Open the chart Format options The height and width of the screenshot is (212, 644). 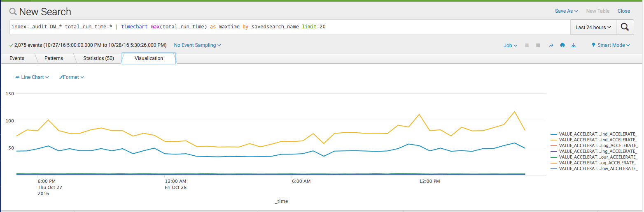(x=72, y=77)
